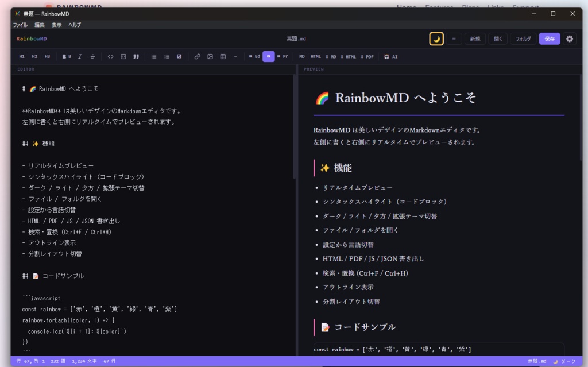Insert a link with the link icon
This screenshot has width=588, height=367.
[197, 56]
